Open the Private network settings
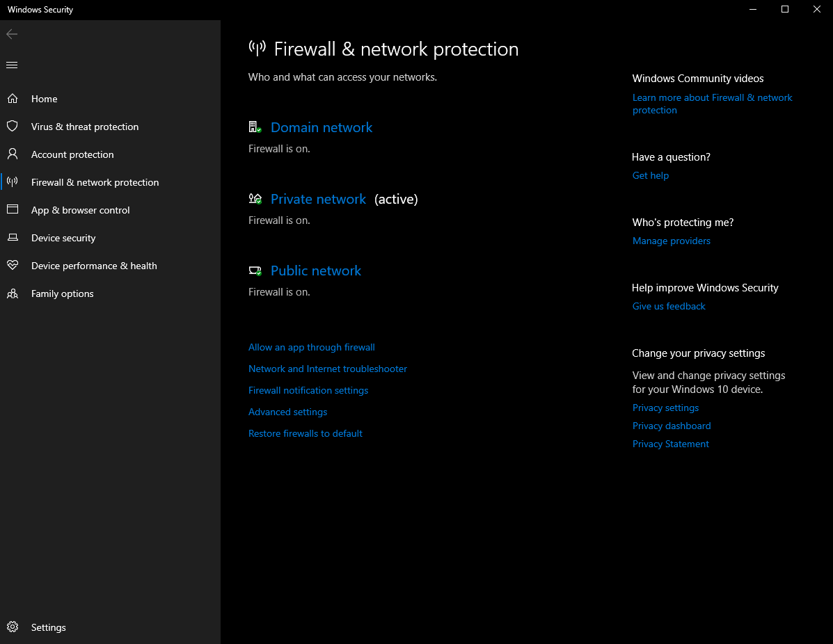 point(318,199)
